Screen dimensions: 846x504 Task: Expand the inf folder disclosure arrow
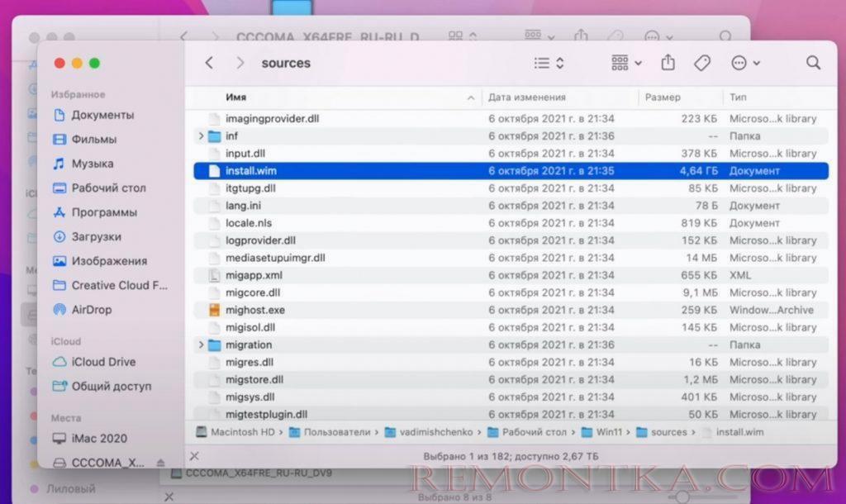(x=201, y=136)
